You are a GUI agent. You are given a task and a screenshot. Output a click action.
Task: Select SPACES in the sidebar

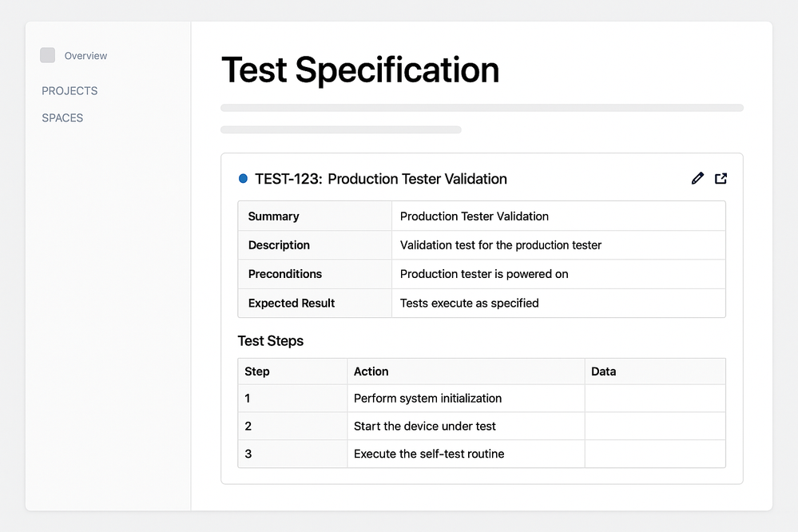(62, 118)
